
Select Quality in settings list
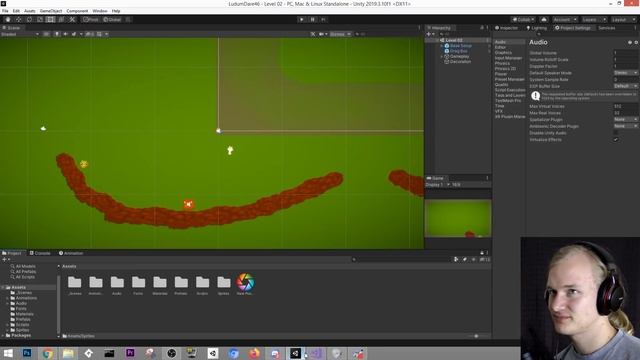click(x=502, y=84)
